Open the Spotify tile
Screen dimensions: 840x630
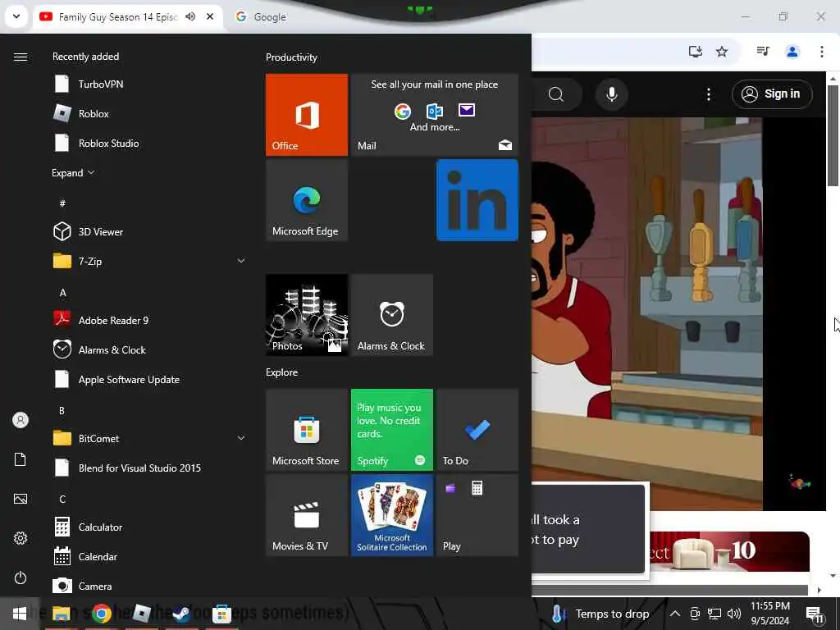click(x=391, y=430)
